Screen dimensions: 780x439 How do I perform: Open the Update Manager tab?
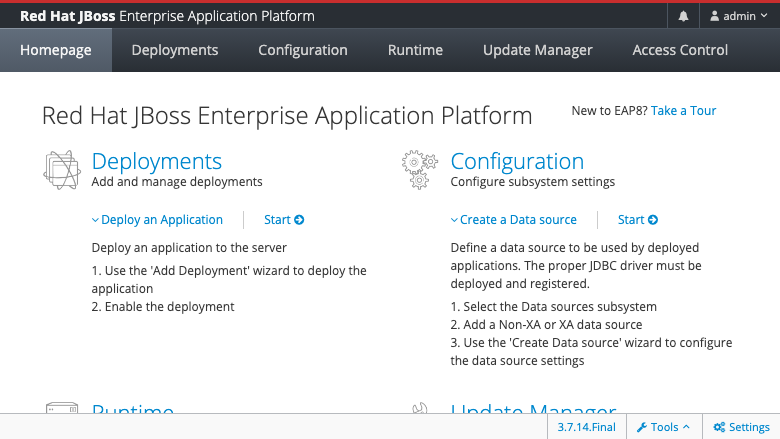pos(538,50)
